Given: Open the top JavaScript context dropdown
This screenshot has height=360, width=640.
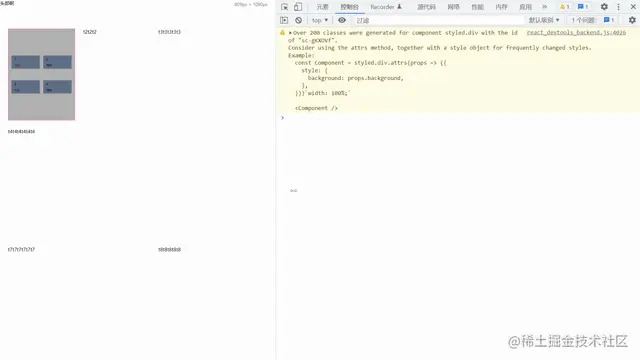Looking at the screenshot, I should [x=320, y=20].
